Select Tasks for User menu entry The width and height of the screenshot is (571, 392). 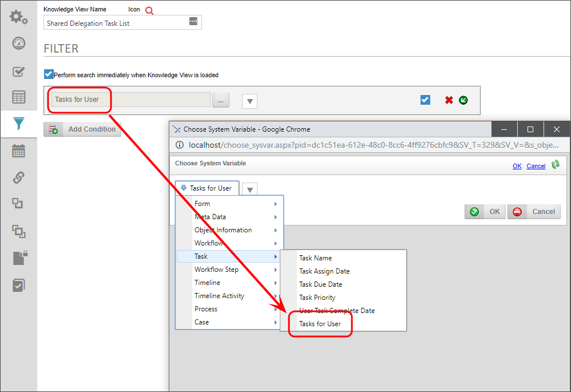320,324
